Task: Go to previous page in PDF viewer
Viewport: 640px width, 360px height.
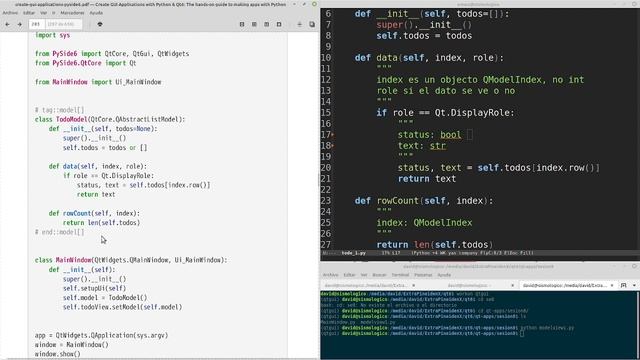Action: point(7,24)
